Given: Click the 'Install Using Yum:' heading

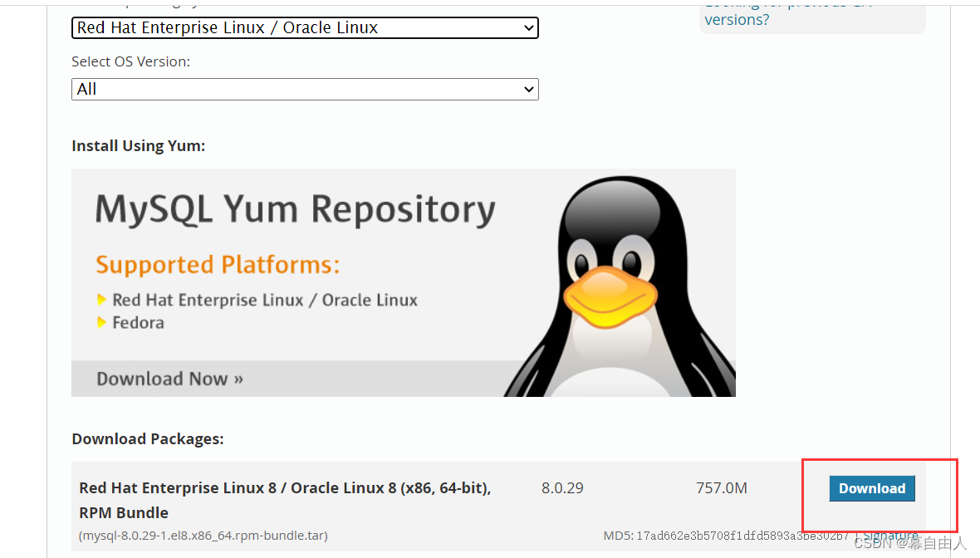Looking at the screenshot, I should [139, 145].
